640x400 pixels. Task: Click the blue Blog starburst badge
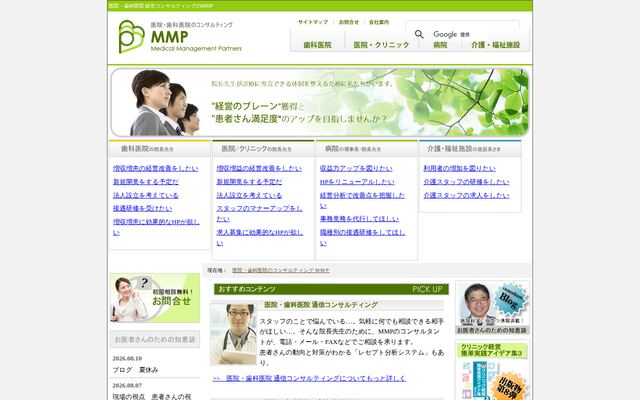click(508, 299)
